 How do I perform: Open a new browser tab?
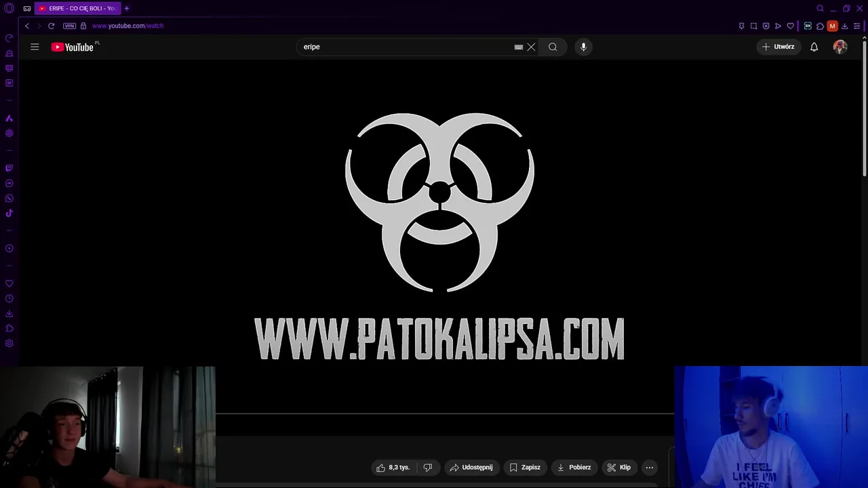126,9
